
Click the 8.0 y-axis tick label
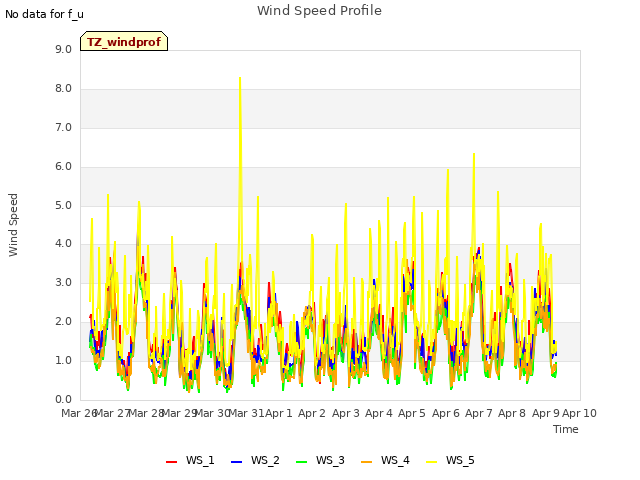63,89
